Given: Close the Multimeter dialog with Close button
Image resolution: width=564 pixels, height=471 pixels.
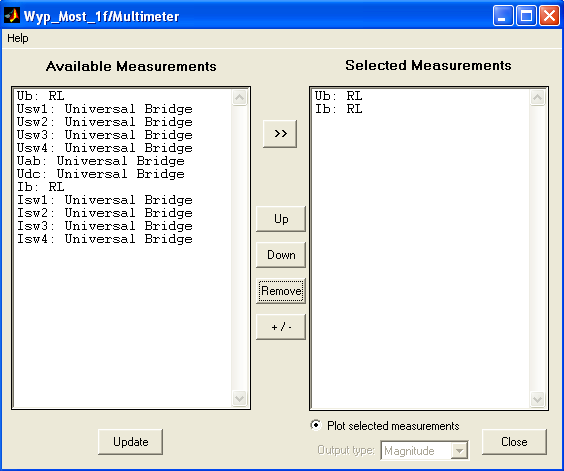Looking at the screenshot, I should [x=514, y=441].
